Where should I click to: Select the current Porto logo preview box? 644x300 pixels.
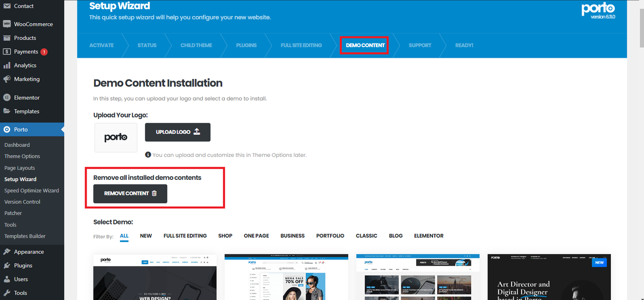tap(116, 137)
